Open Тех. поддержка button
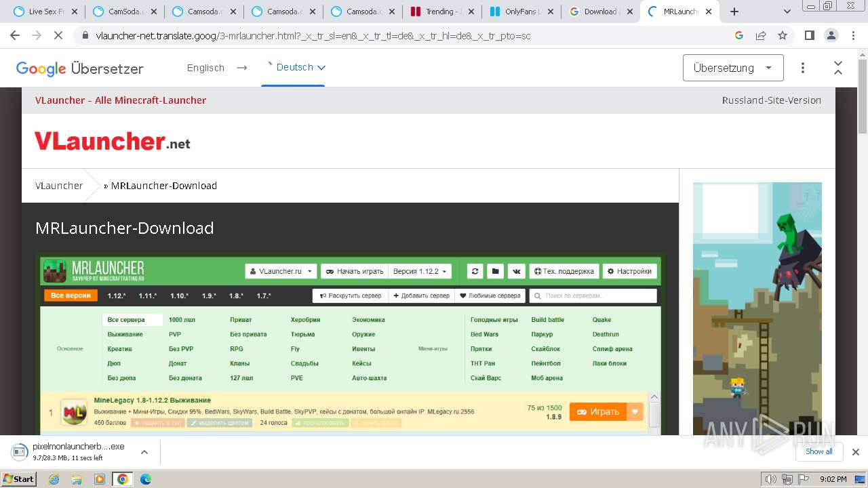 (564, 271)
